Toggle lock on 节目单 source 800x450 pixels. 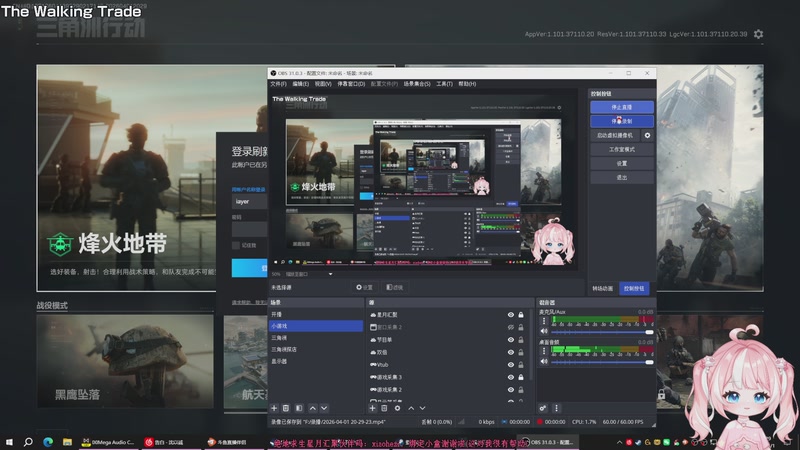[x=521, y=340]
